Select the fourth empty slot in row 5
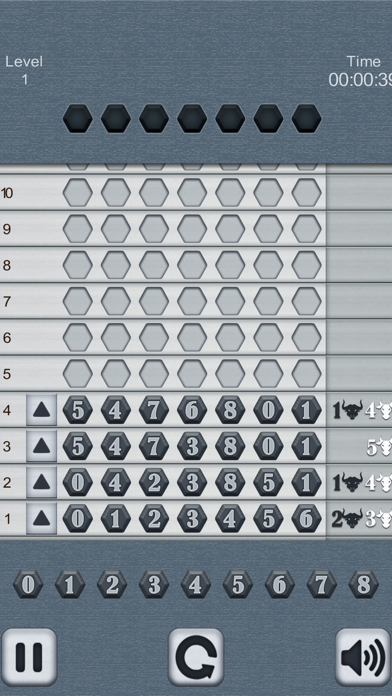The width and height of the screenshot is (392, 696). 192,374
